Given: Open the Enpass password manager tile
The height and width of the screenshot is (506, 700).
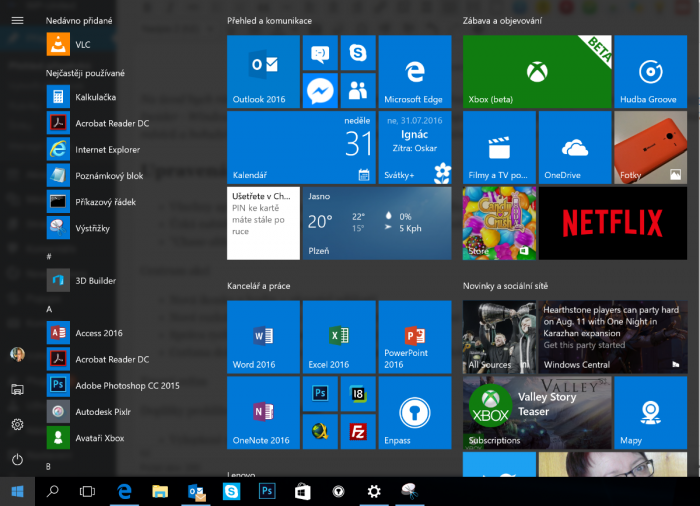Looking at the screenshot, I should point(414,412).
